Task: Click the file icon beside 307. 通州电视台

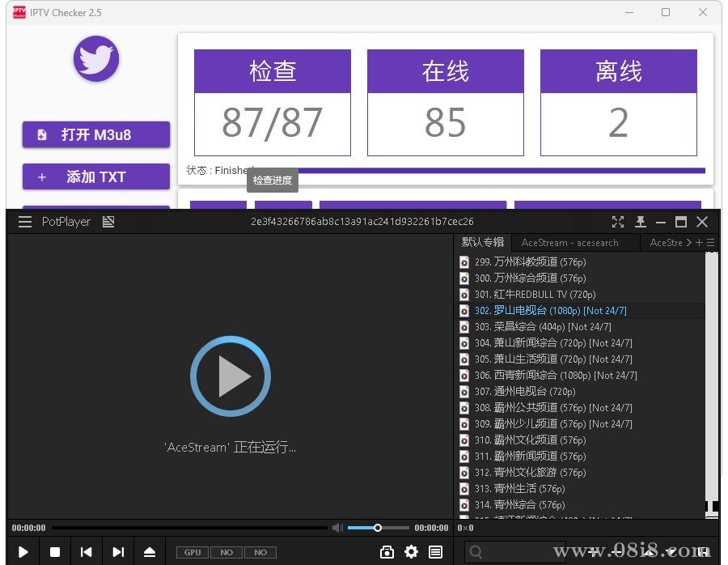Action: [x=463, y=392]
